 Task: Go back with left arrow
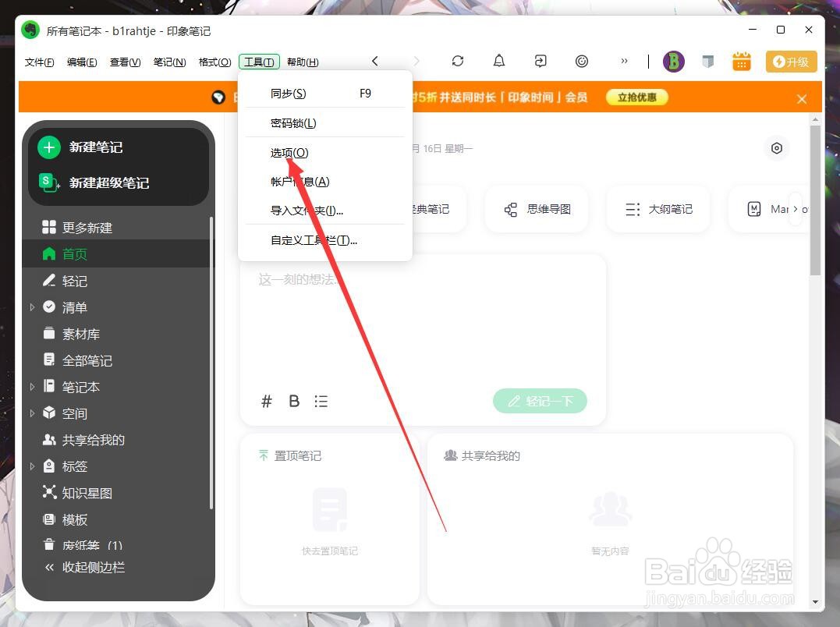tap(375, 61)
